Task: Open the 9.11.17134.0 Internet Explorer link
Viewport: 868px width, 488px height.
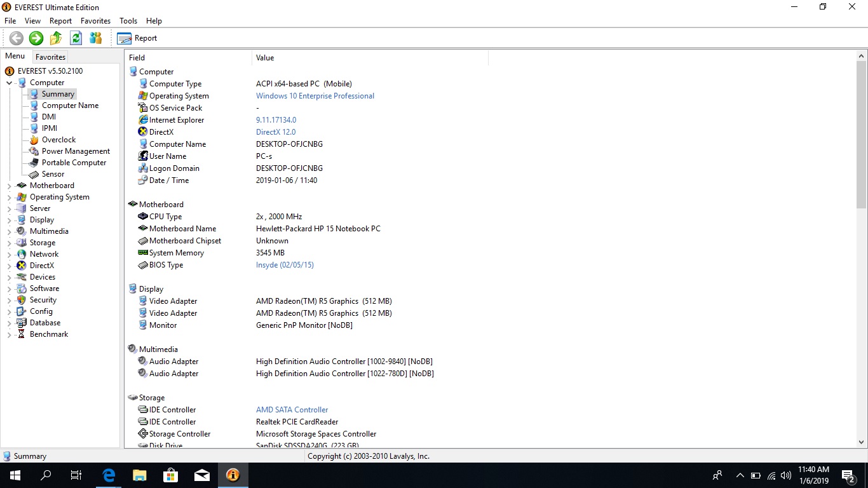Action: click(x=276, y=120)
